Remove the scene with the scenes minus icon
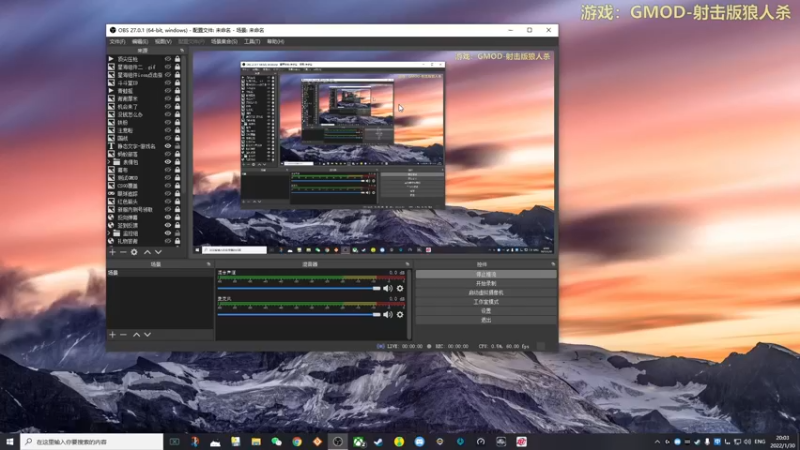This screenshot has height=450, width=800. click(x=123, y=335)
